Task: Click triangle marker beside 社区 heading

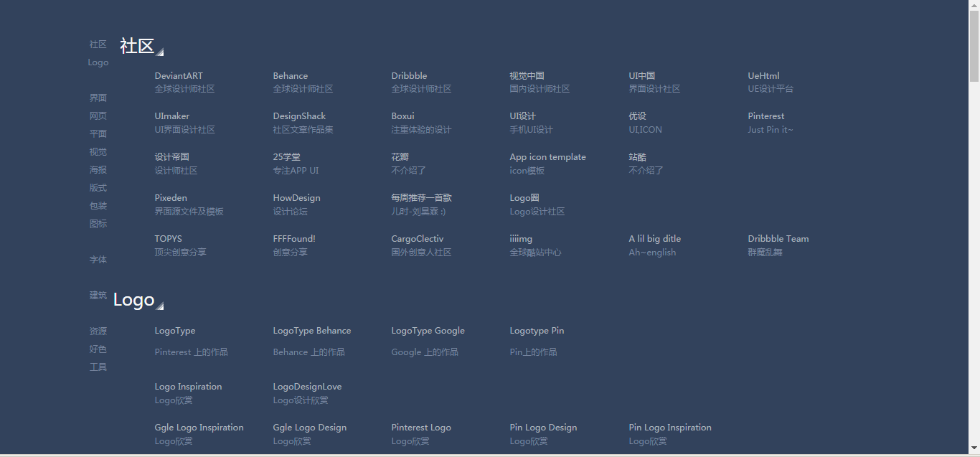Action: pos(160,52)
